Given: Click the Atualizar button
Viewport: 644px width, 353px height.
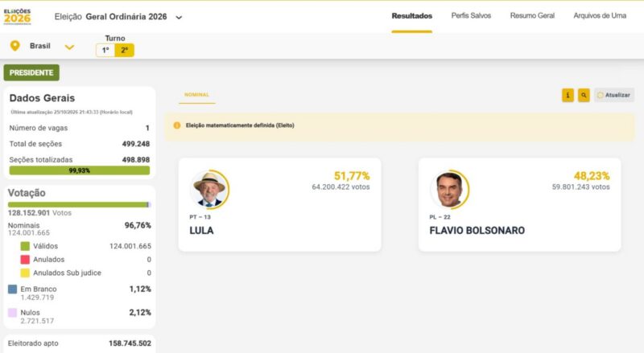Looking at the screenshot, I should 613,95.
